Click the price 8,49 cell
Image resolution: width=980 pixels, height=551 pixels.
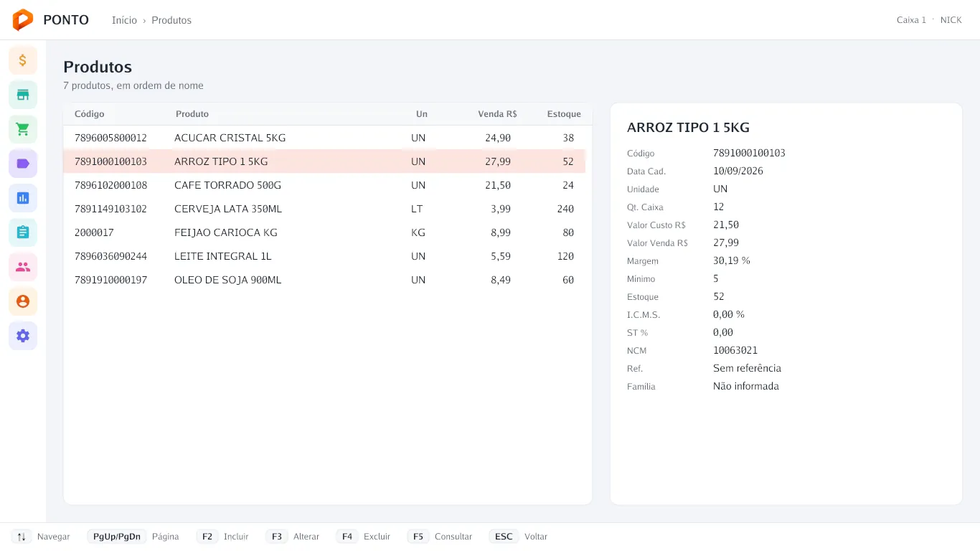[x=501, y=280]
